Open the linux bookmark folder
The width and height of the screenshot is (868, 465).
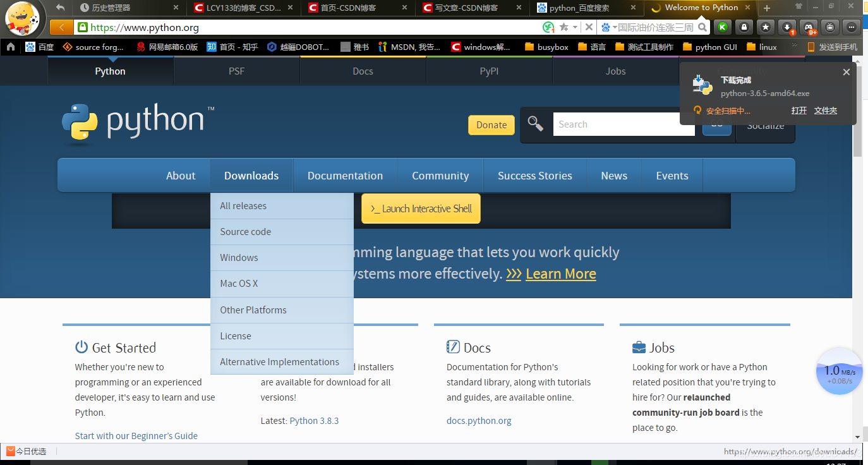762,47
